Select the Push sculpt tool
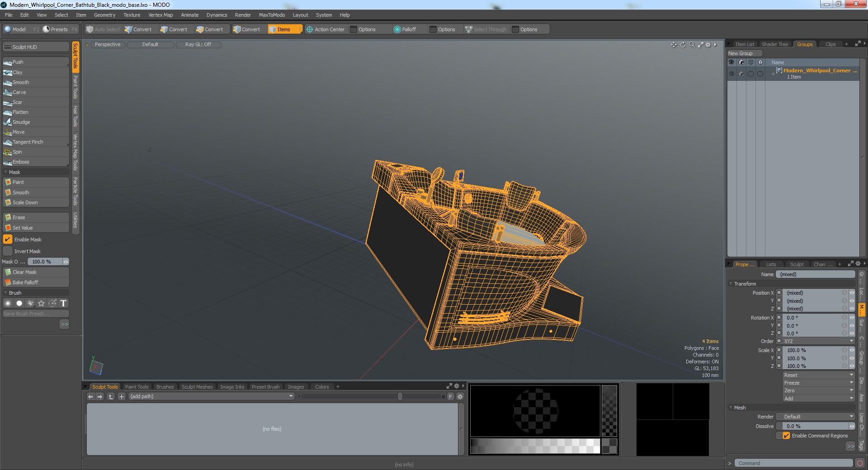Screen dimensions: 868x470 click(x=36, y=62)
